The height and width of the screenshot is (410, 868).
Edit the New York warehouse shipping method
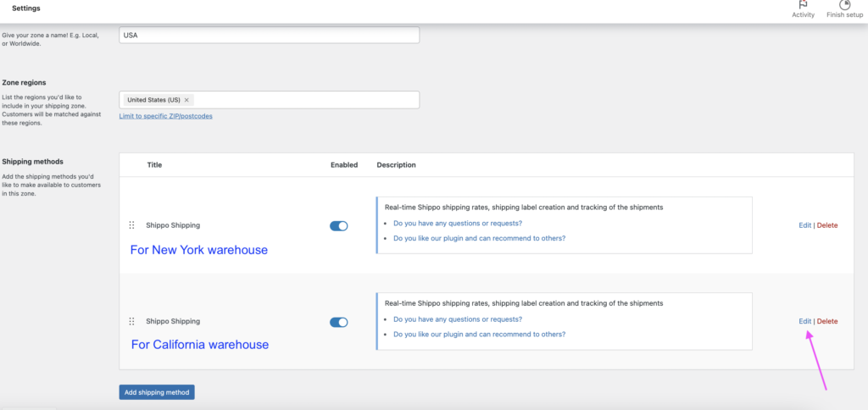(x=804, y=225)
